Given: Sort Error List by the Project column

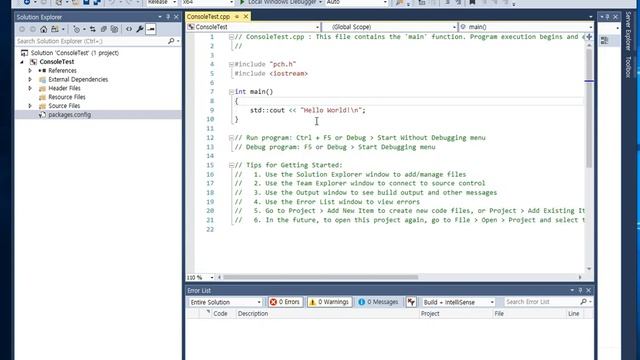Looking at the screenshot, I should [x=430, y=314].
